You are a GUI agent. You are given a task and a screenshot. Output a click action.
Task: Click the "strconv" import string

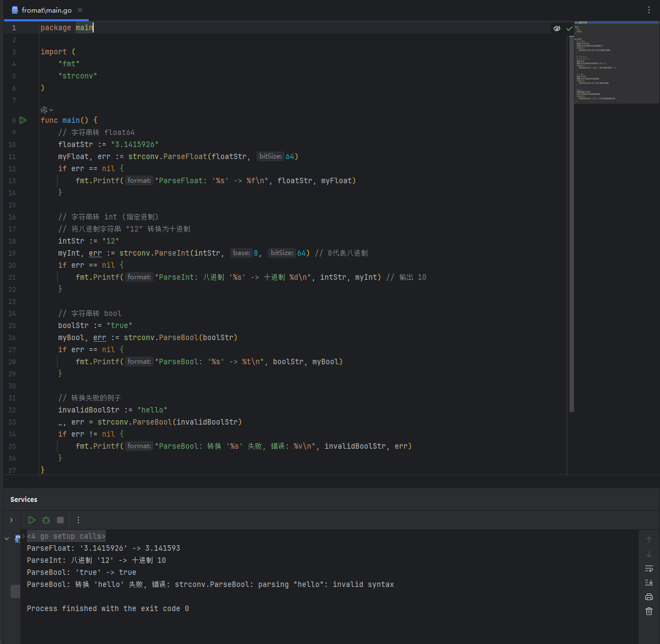click(78, 76)
